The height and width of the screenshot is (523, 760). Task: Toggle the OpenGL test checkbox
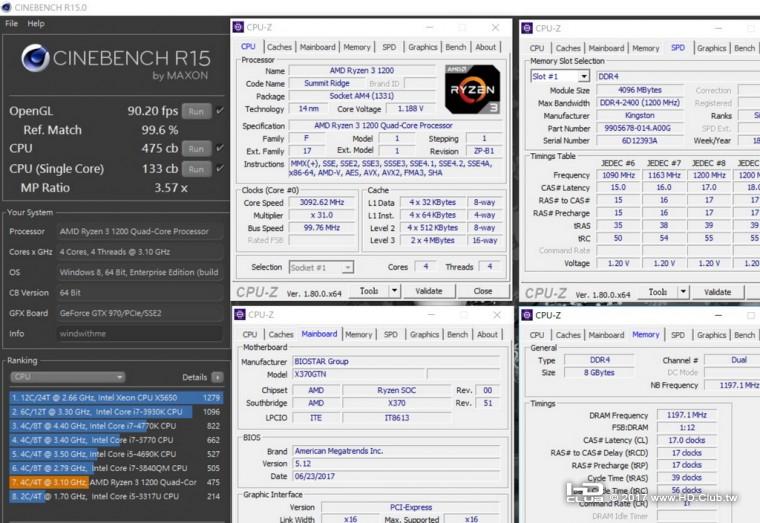220,111
